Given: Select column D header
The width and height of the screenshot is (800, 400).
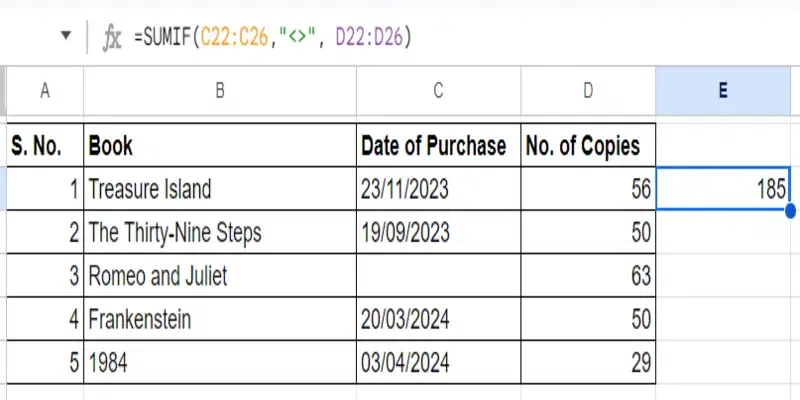Looking at the screenshot, I should coord(588,90).
